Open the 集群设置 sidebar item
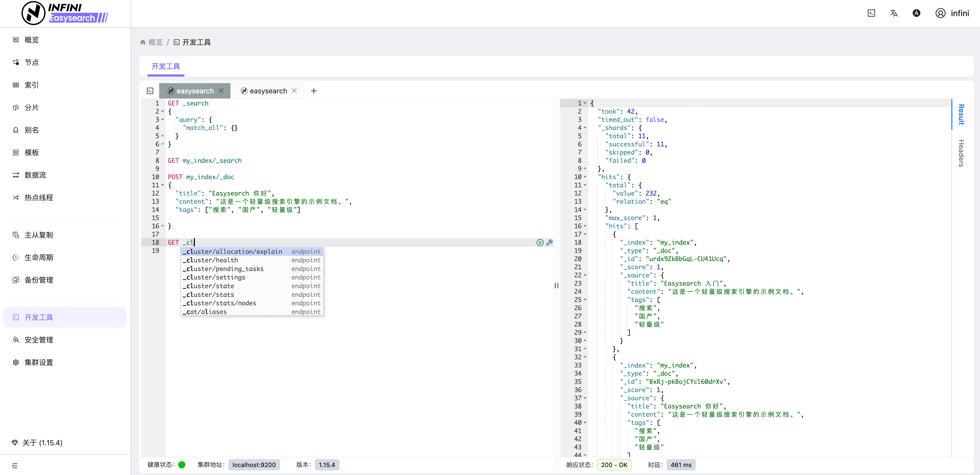 click(x=38, y=362)
